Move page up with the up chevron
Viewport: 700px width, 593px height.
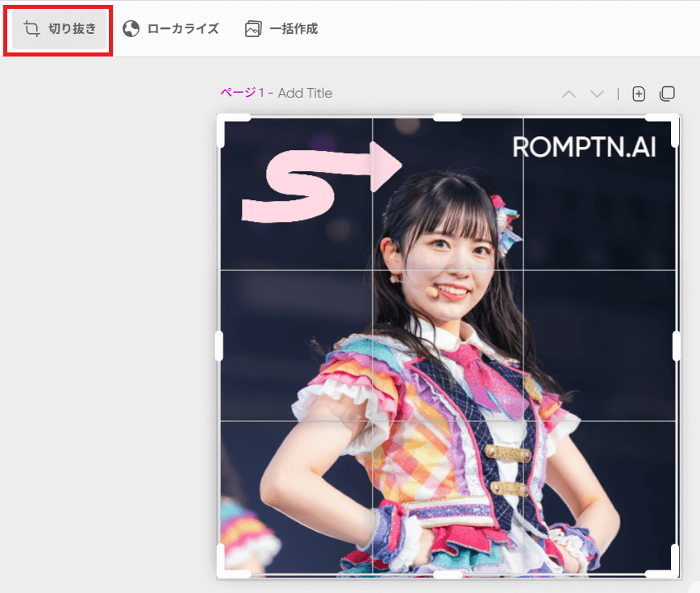(x=569, y=94)
